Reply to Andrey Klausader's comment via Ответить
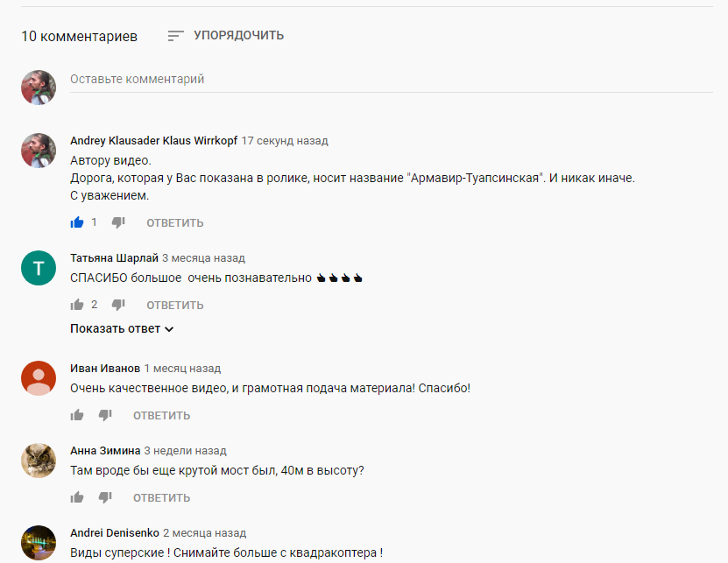Viewport: 728px width, 563px height. tap(175, 223)
